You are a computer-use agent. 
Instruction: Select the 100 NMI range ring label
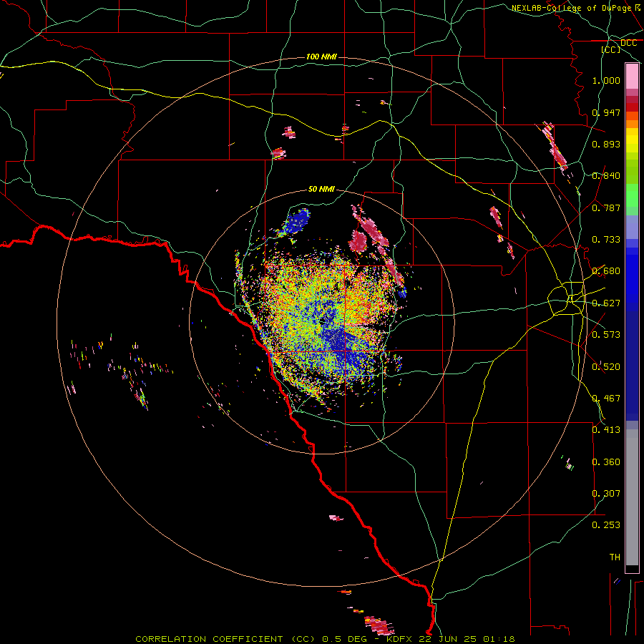click(x=321, y=57)
